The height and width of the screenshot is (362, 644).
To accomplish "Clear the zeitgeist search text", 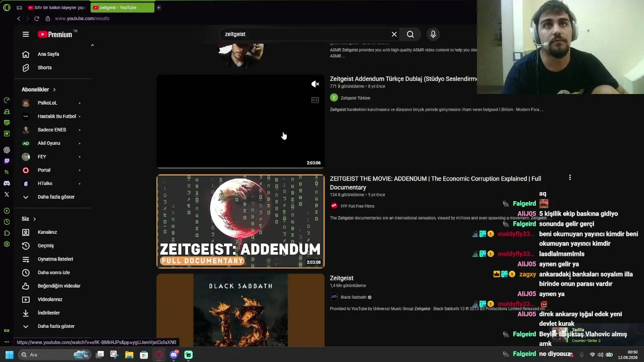I will tap(394, 34).
